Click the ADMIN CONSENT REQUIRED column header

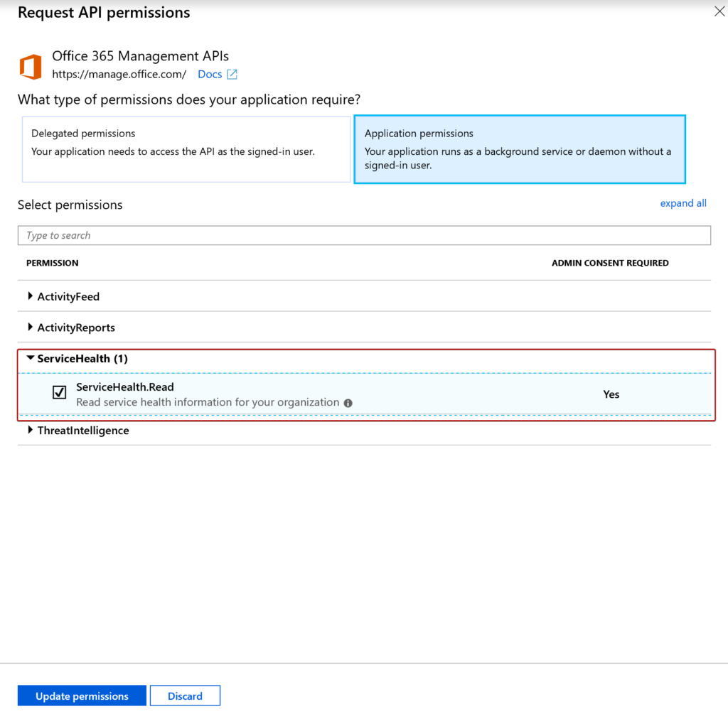coord(610,263)
